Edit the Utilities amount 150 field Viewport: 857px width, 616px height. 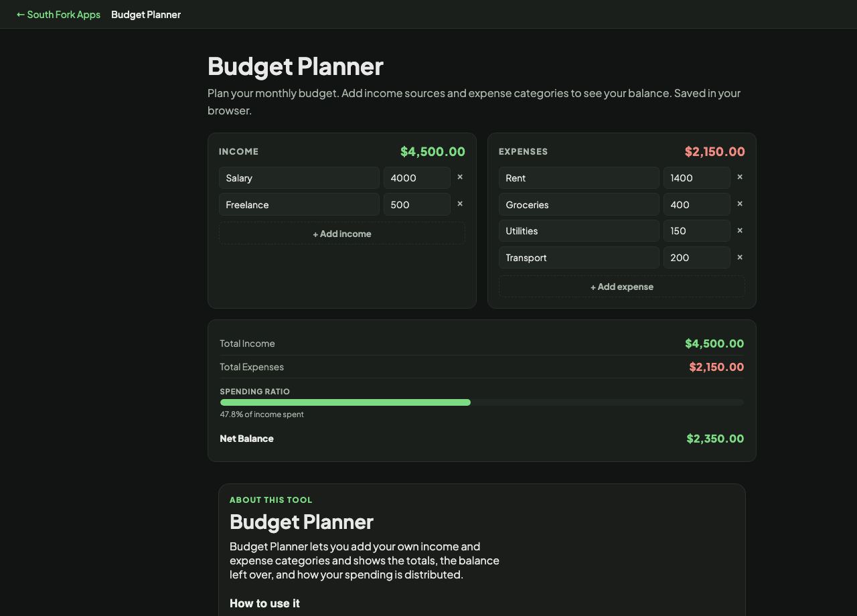point(697,231)
